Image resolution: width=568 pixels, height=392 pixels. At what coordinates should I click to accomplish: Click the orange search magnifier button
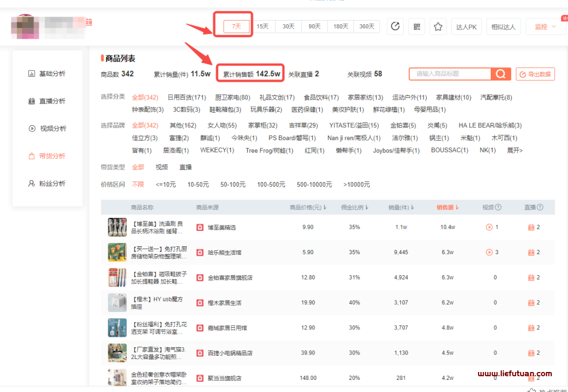point(501,74)
